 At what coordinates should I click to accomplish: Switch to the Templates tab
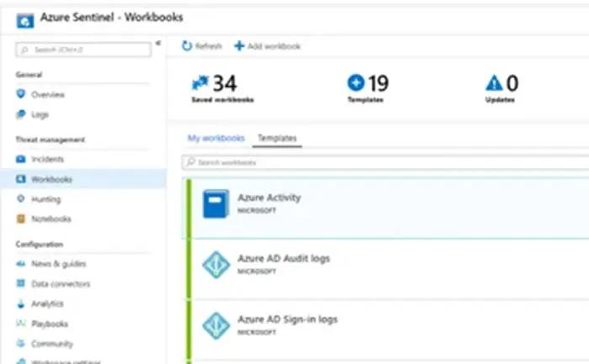(x=277, y=138)
